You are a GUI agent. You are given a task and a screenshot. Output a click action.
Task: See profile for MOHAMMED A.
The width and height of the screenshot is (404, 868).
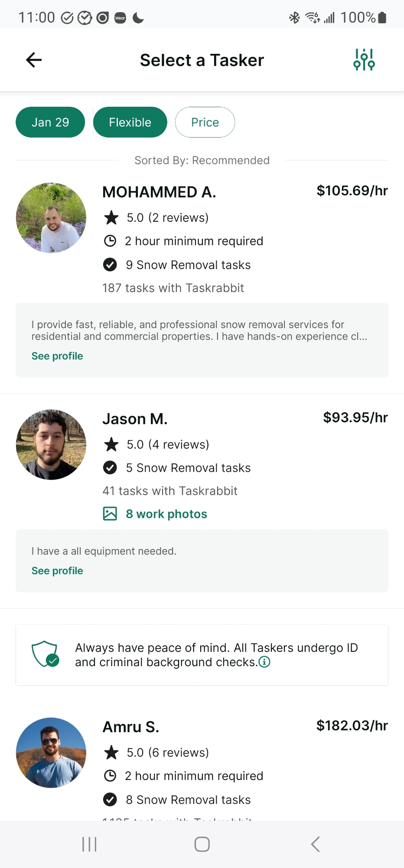pyautogui.click(x=57, y=356)
